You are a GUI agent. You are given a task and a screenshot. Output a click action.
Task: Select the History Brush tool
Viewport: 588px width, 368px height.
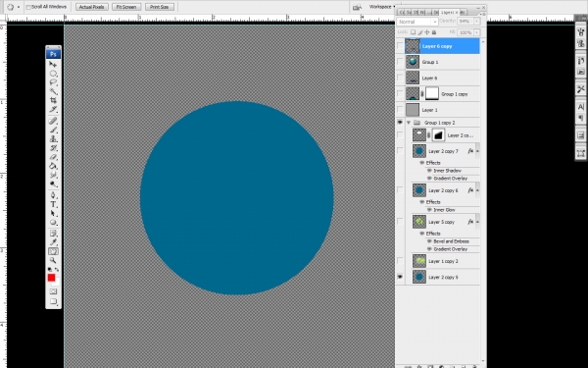pos(53,148)
